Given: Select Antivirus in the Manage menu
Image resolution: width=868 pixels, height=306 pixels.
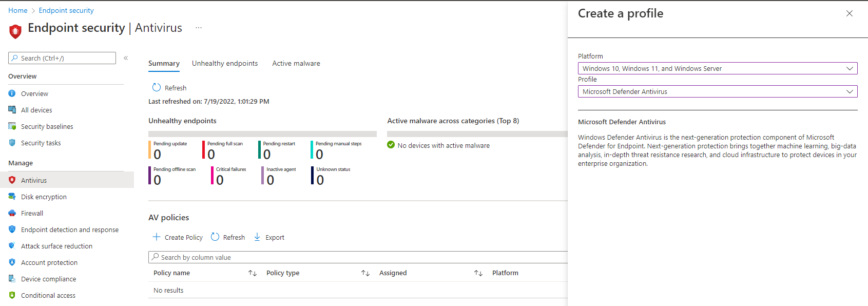Looking at the screenshot, I should (x=66, y=180).
